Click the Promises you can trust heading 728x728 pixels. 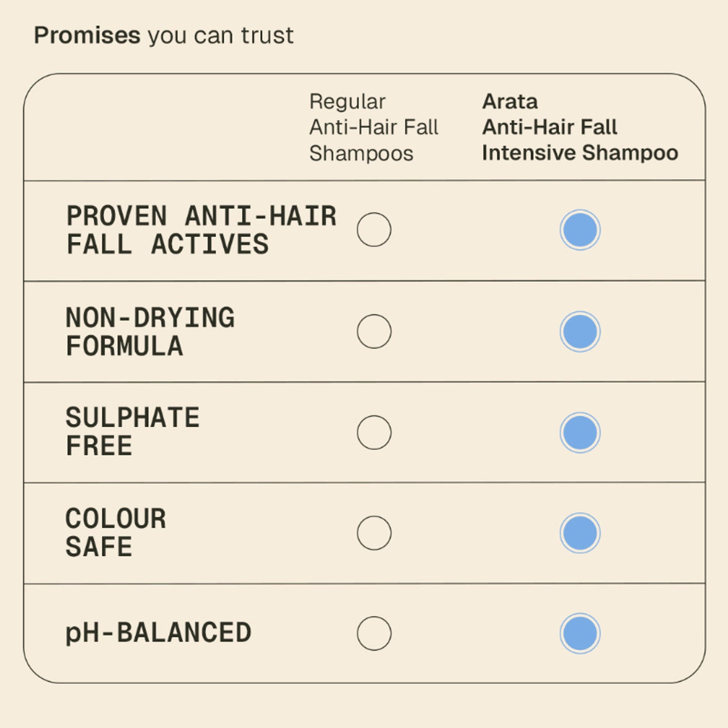click(x=164, y=36)
